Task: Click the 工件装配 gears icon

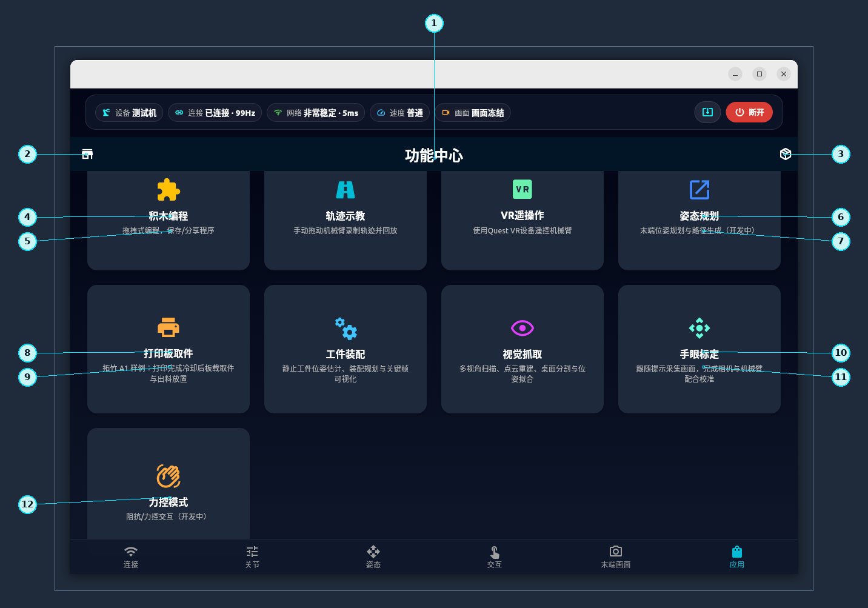Action: (346, 328)
